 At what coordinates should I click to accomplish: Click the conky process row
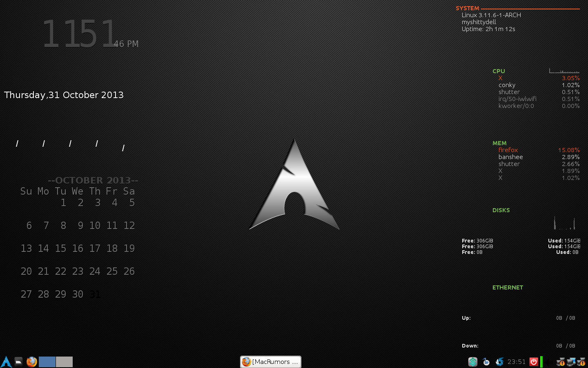coord(539,85)
